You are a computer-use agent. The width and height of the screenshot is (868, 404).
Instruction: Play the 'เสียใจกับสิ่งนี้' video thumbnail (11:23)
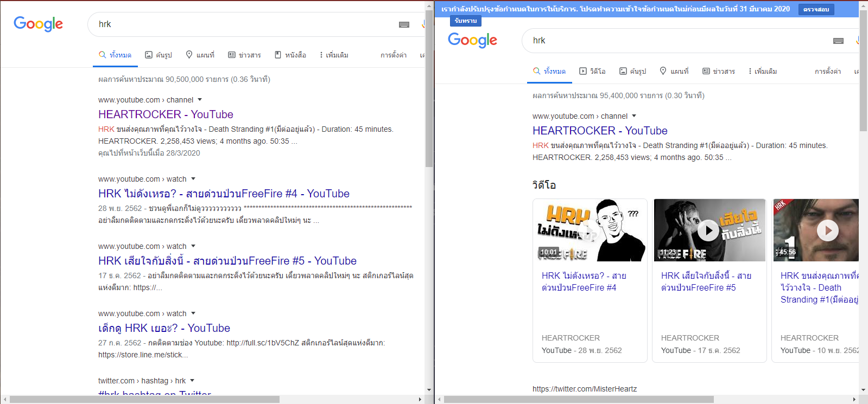709,230
